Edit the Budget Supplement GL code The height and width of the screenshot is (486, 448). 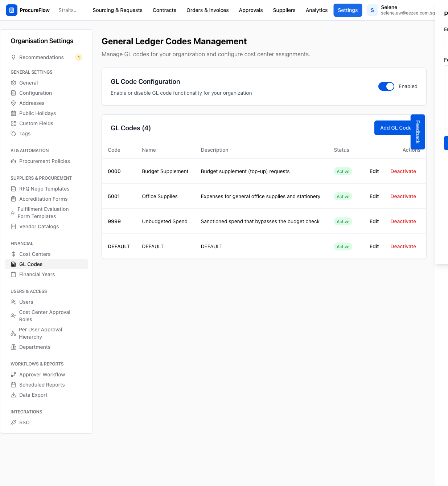pos(374,171)
